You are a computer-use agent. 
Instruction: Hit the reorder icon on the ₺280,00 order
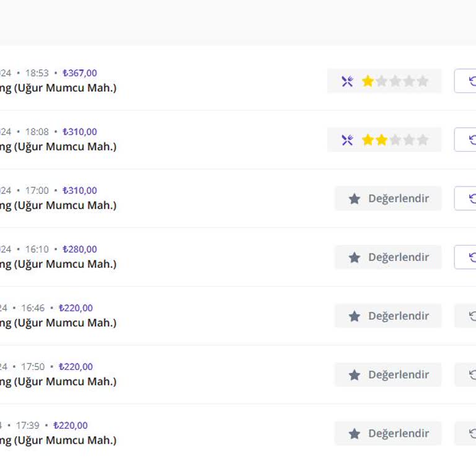pos(472,257)
